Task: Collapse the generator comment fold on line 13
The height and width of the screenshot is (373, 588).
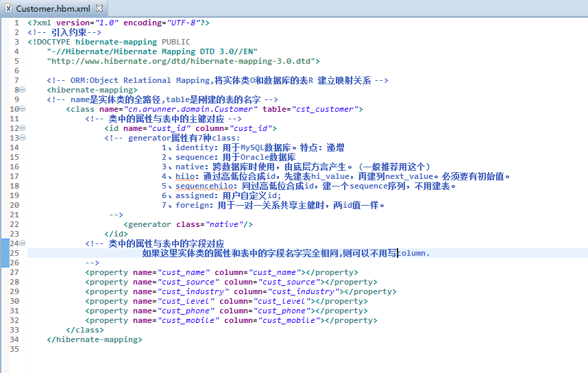Action: click(x=23, y=138)
